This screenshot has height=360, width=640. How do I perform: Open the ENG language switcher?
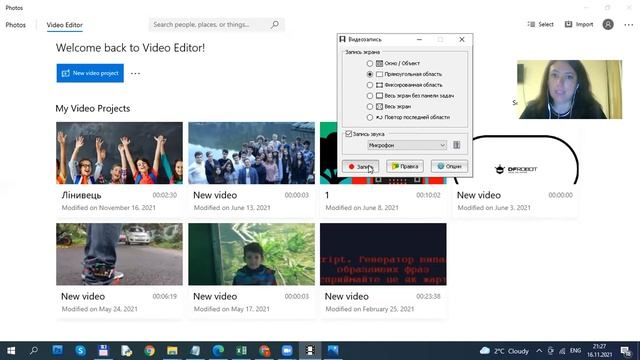click(576, 351)
